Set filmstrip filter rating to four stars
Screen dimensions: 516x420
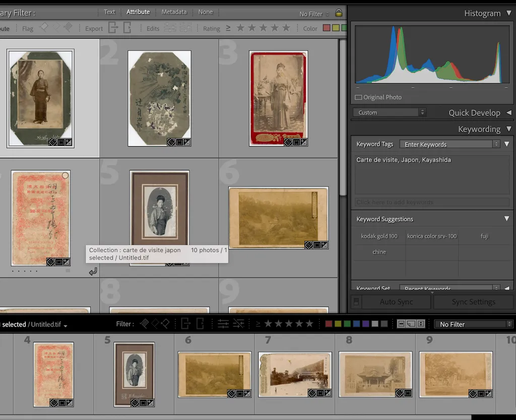(299, 324)
